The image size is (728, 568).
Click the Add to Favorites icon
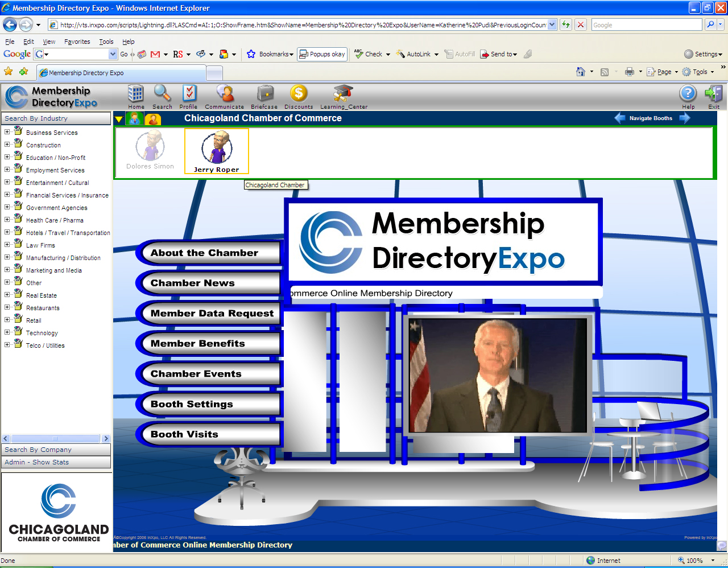click(23, 72)
